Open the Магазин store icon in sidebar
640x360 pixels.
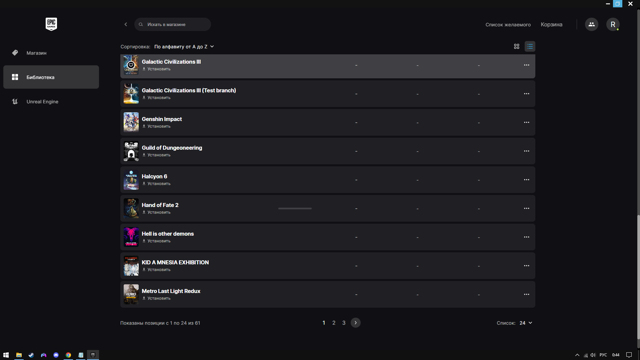coord(15,53)
